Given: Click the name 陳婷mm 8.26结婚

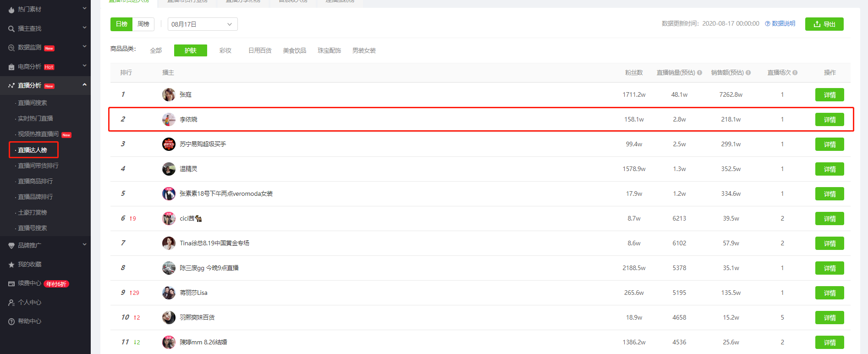Looking at the screenshot, I should pos(203,342).
